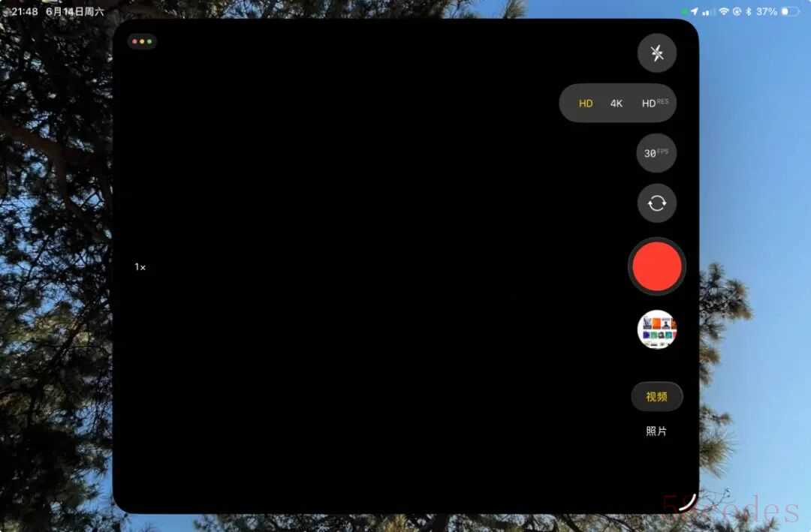The height and width of the screenshot is (532, 811).
Task: Choose the HD RES resolution option
Action: click(655, 103)
